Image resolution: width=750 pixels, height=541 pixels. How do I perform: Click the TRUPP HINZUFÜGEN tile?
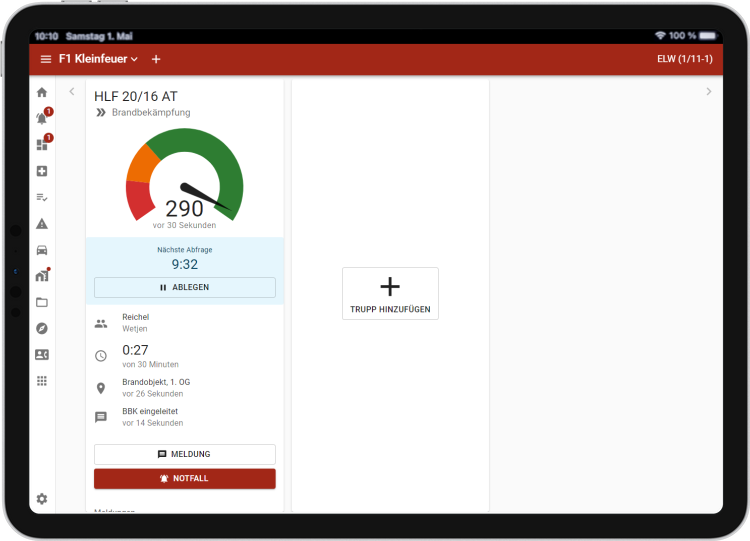coord(390,293)
